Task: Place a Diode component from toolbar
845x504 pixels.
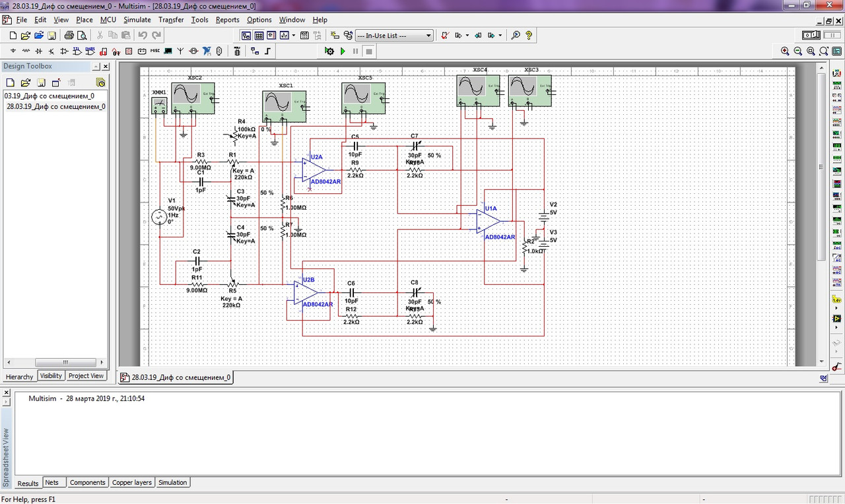Action: [x=38, y=51]
